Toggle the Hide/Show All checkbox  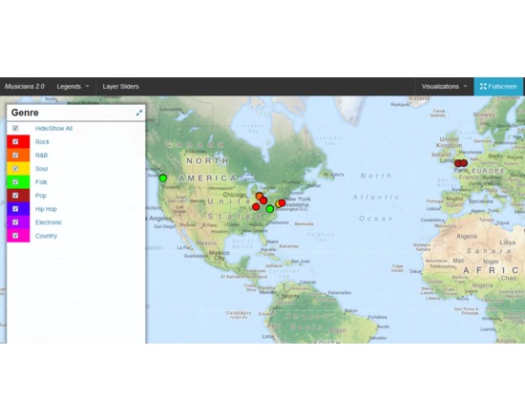pos(15,128)
